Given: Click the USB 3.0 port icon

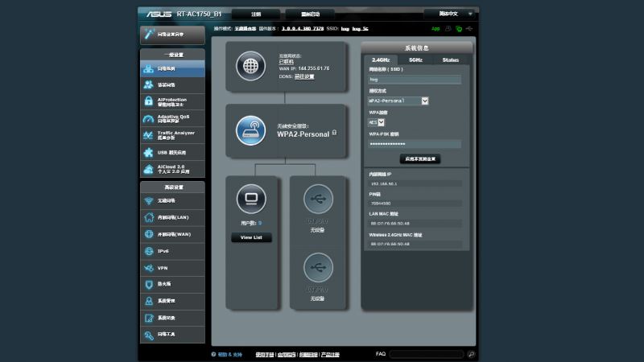Looking at the screenshot, I should pyautogui.click(x=318, y=199).
